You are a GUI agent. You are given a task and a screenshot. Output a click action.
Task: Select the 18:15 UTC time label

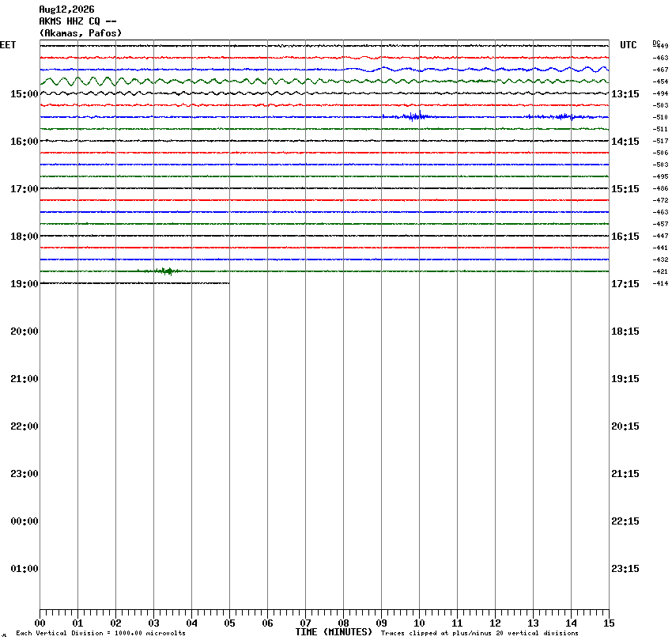[625, 331]
